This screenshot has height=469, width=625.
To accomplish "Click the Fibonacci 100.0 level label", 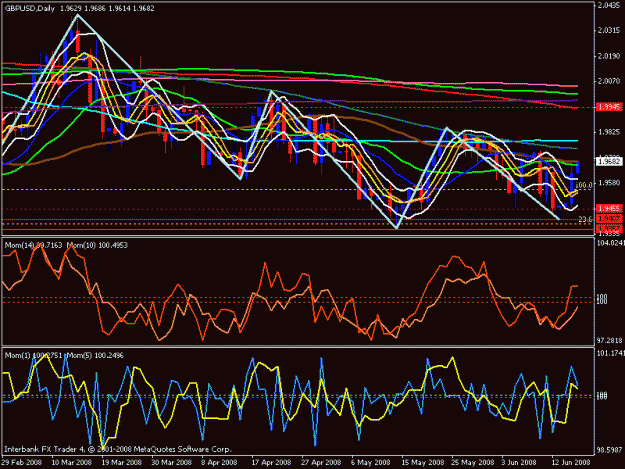I will tap(584, 185).
